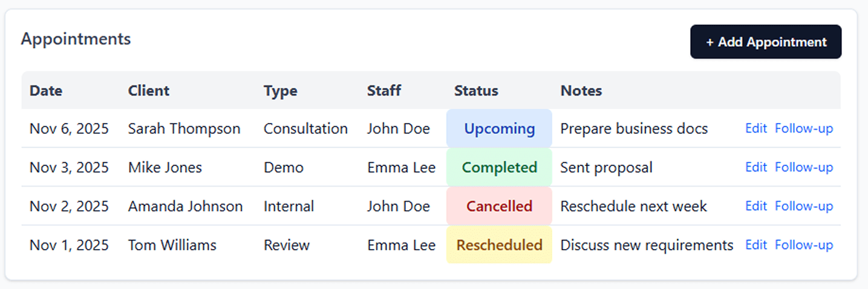Screen dimensions: 868x289
Task: Create Follow-up for Mike Jones
Action: [803, 167]
